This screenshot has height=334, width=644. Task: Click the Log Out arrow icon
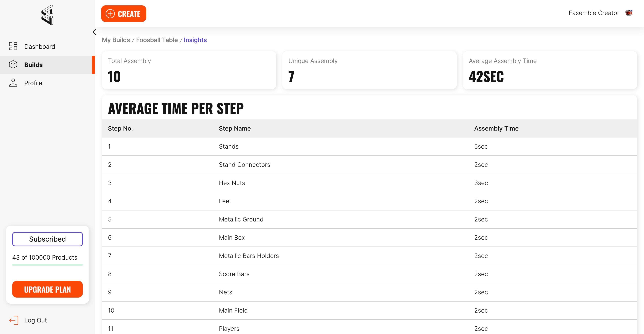point(14,320)
